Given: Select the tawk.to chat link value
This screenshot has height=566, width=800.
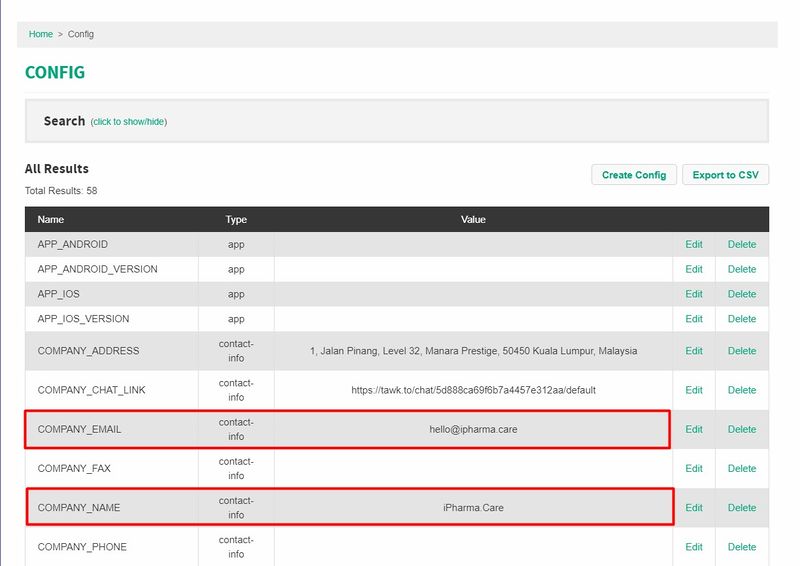Looking at the screenshot, I should 473,390.
